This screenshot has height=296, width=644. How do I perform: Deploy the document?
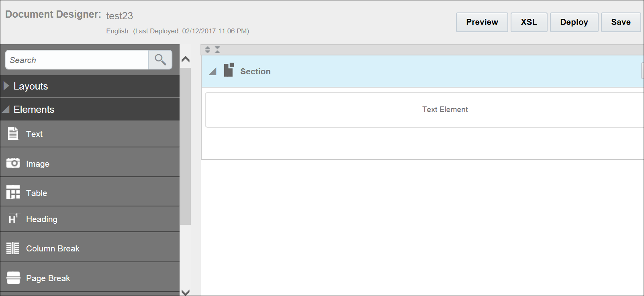click(574, 22)
